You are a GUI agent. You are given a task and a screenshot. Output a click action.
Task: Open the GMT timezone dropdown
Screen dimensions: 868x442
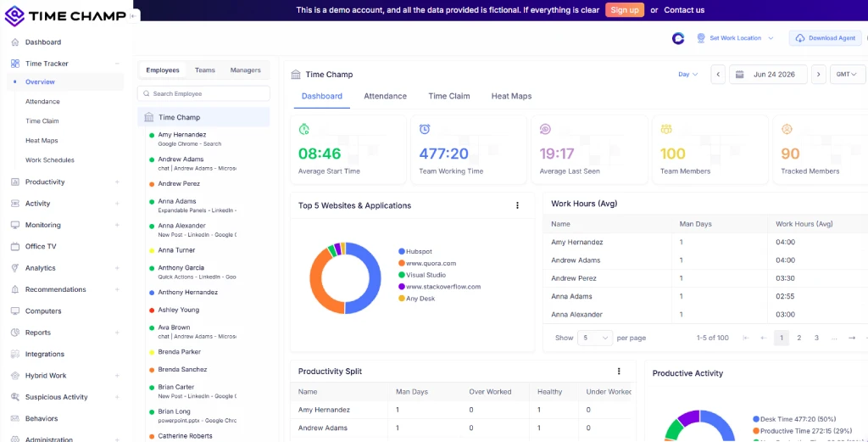point(847,74)
